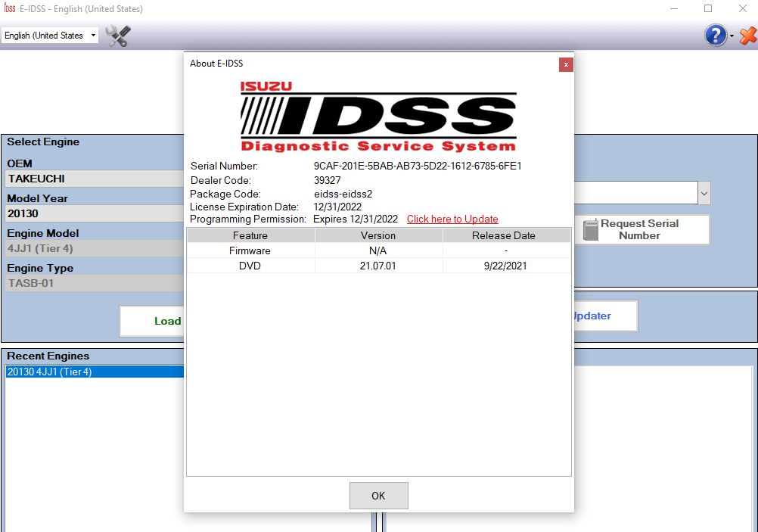Select the DVD row in version table
The height and width of the screenshot is (532, 758).
tap(378, 266)
